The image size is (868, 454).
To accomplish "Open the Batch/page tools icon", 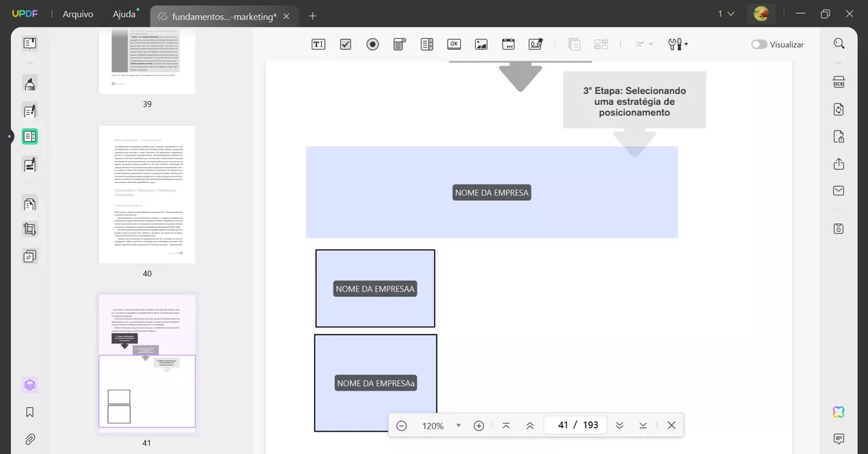I will coord(30,256).
